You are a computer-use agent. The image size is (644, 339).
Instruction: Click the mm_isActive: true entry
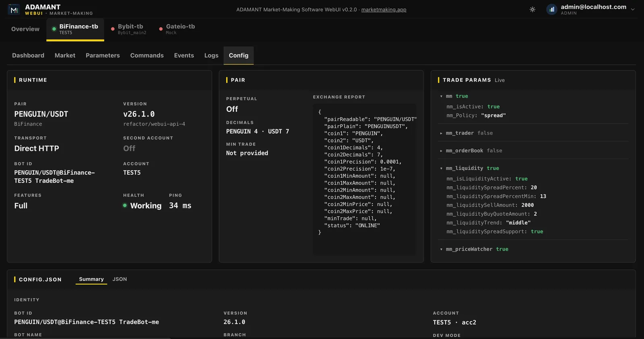[x=473, y=107]
